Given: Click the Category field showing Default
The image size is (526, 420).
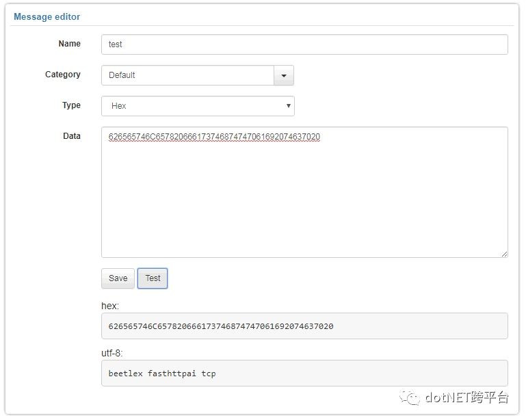Looking at the screenshot, I should click(x=187, y=75).
